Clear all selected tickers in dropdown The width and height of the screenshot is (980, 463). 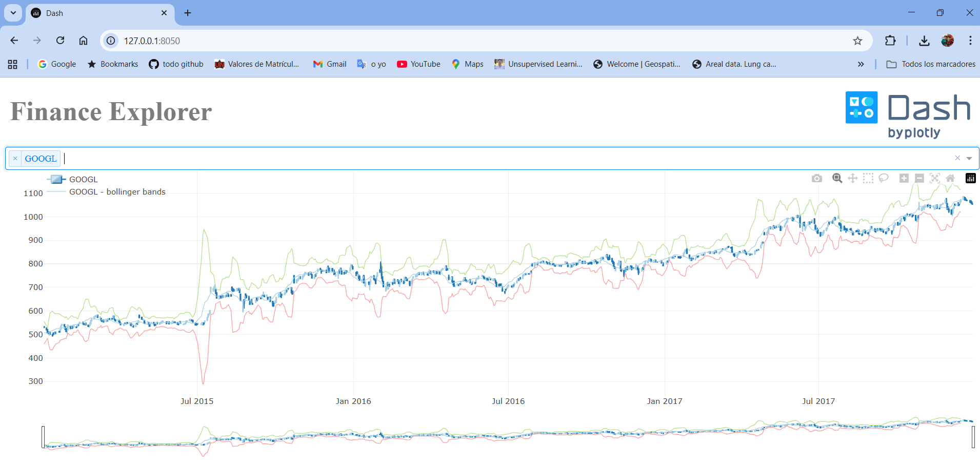957,158
